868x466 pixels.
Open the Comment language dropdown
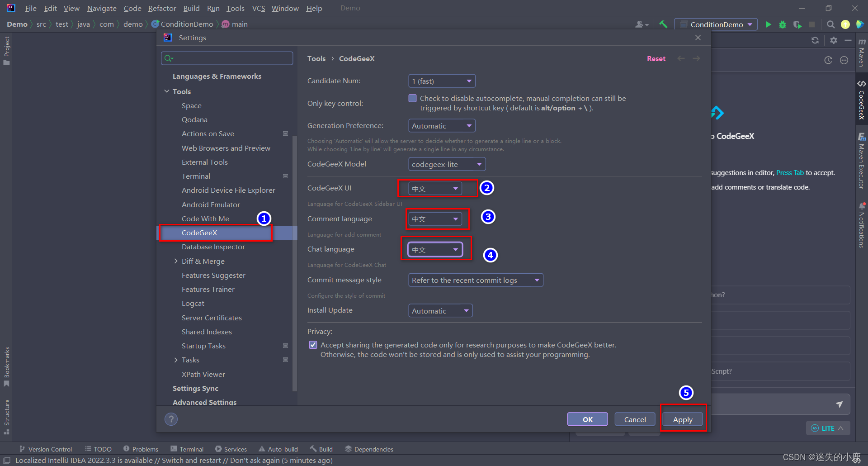click(x=435, y=219)
